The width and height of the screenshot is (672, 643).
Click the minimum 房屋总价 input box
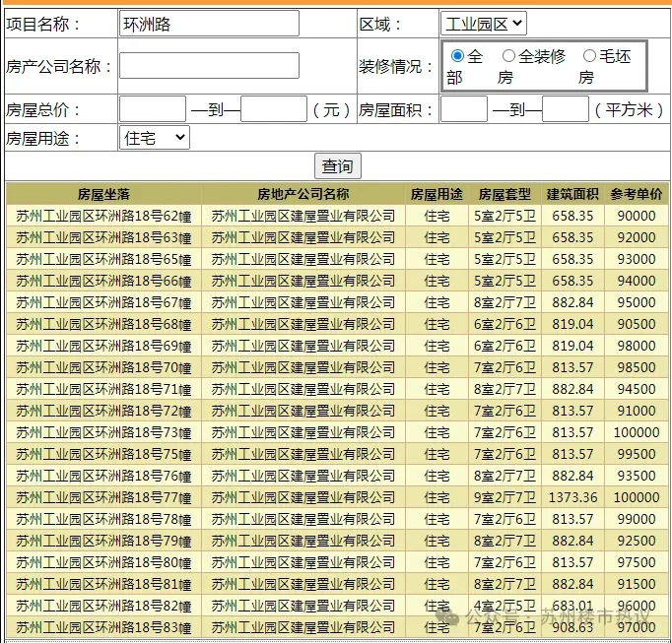click(x=153, y=109)
